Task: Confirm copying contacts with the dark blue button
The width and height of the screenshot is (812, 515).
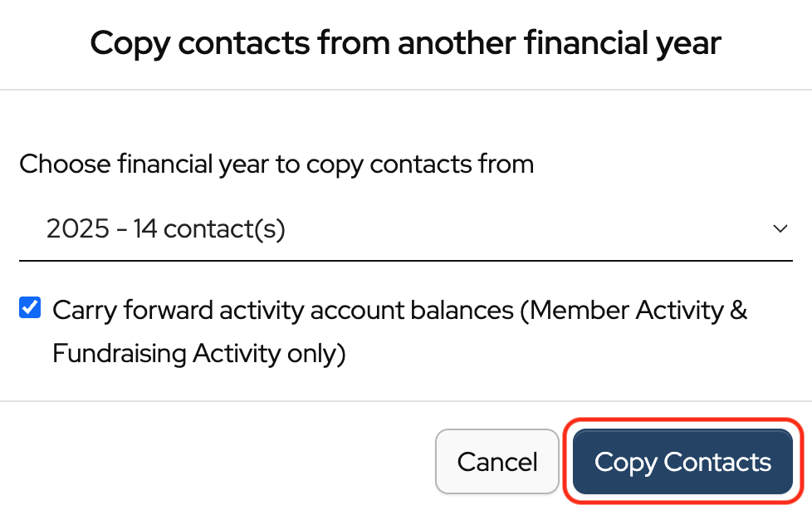Action: click(x=682, y=462)
